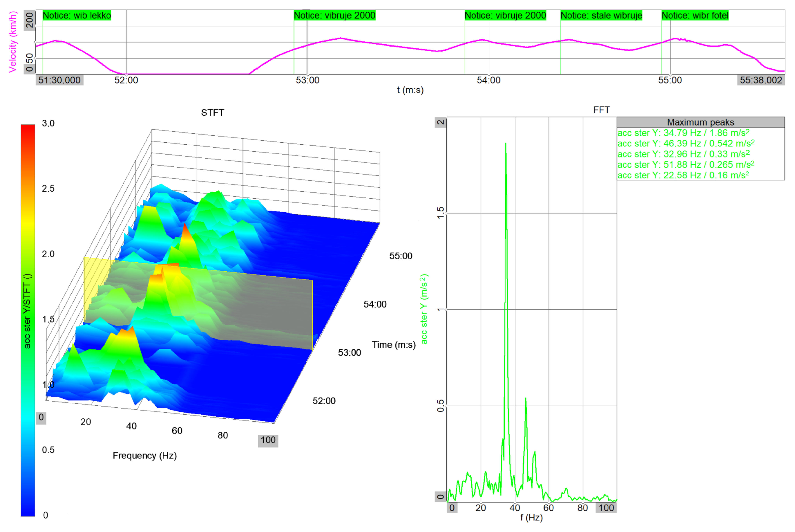Click the 51:30.000 start time field

[59, 80]
